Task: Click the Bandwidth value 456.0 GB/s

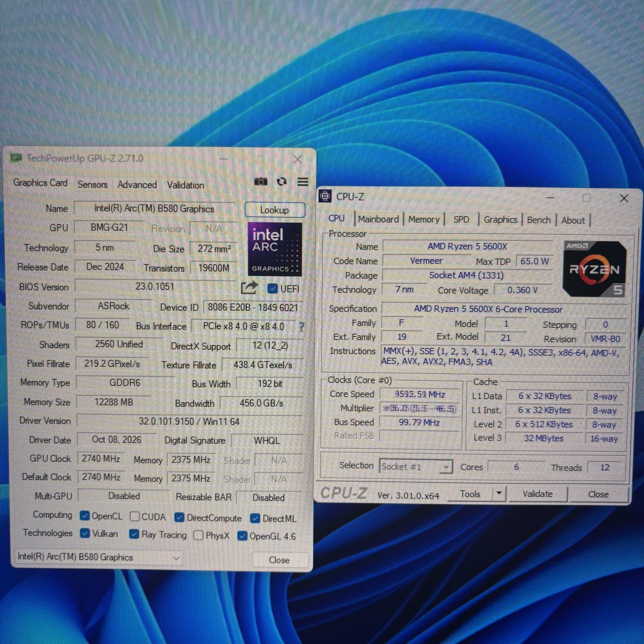Action: click(x=261, y=403)
